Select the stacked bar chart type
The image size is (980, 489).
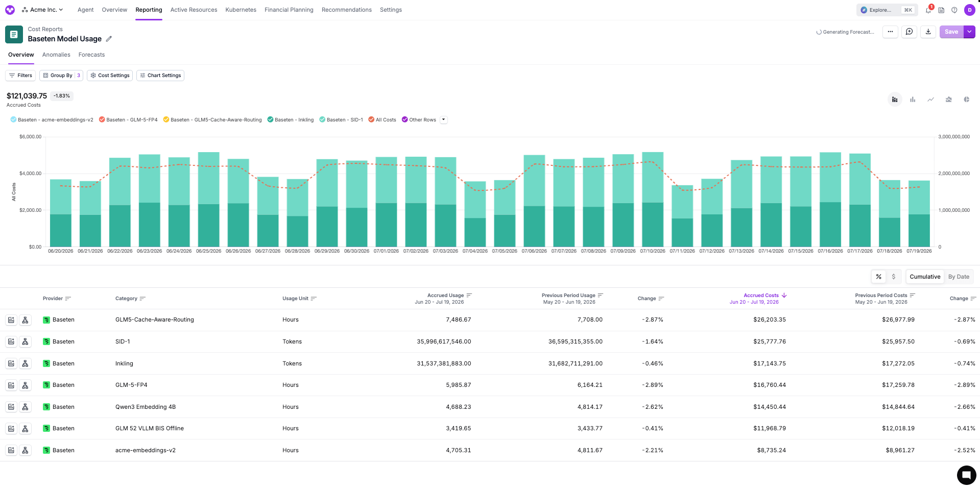click(895, 100)
